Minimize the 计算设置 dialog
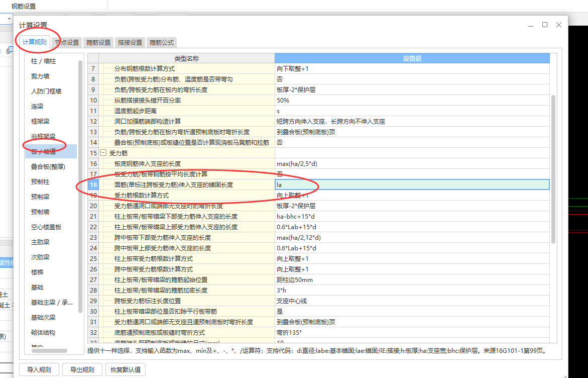588x378 pixels. (531, 25)
